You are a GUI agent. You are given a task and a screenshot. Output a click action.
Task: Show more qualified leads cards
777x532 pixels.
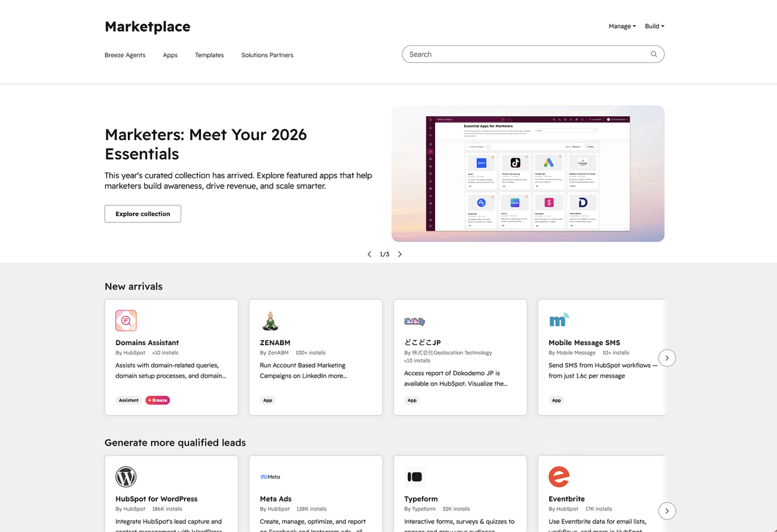667,511
